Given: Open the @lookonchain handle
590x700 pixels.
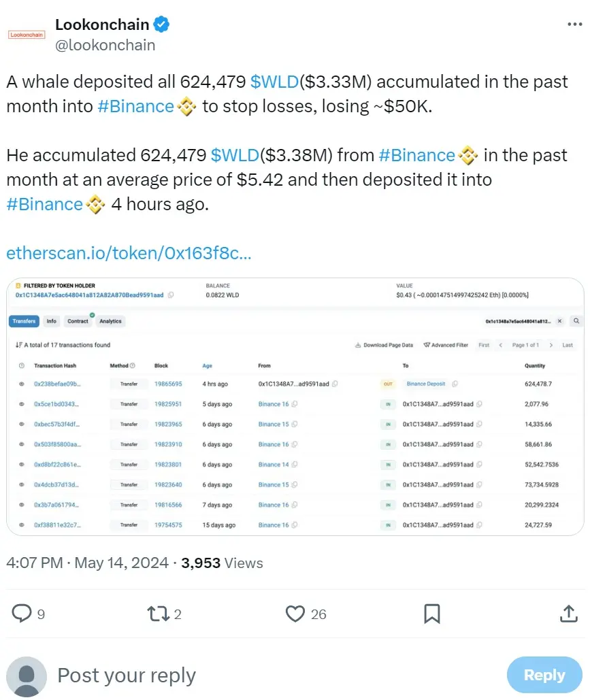Looking at the screenshot, I should point(105,45).
